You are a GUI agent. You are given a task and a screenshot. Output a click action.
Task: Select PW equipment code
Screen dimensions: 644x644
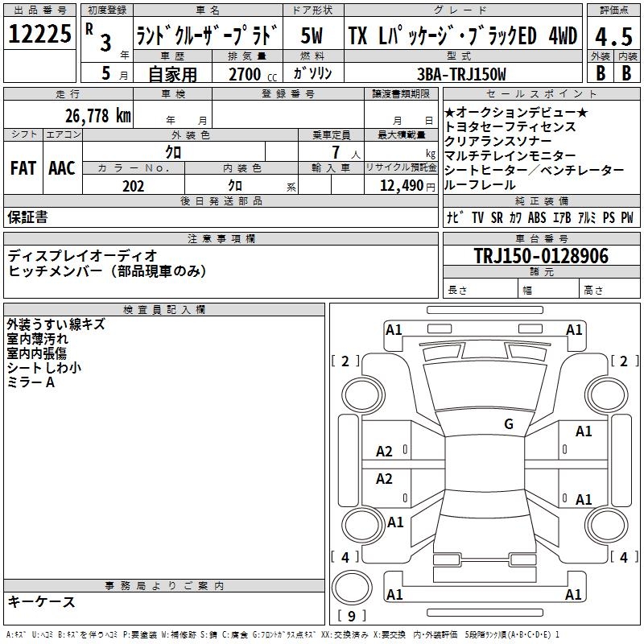[627, 217]
